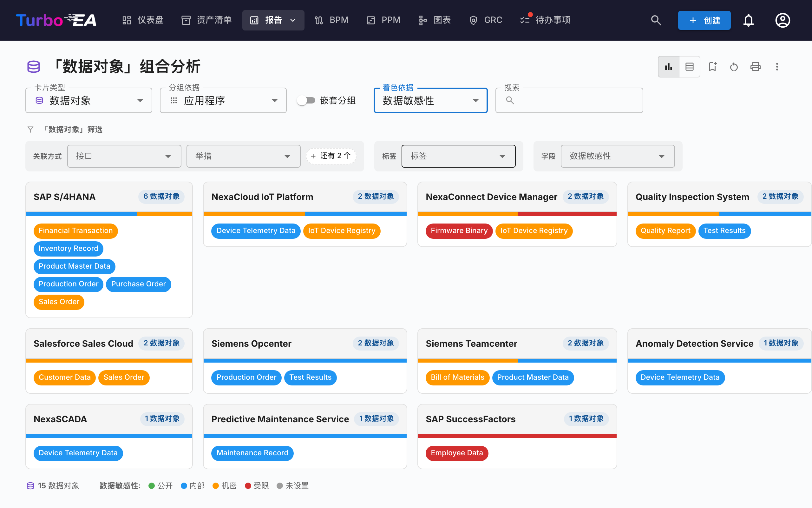Open the 标签 filter dropdown
The image size is (812, 508).
click(x=458, y=156)
